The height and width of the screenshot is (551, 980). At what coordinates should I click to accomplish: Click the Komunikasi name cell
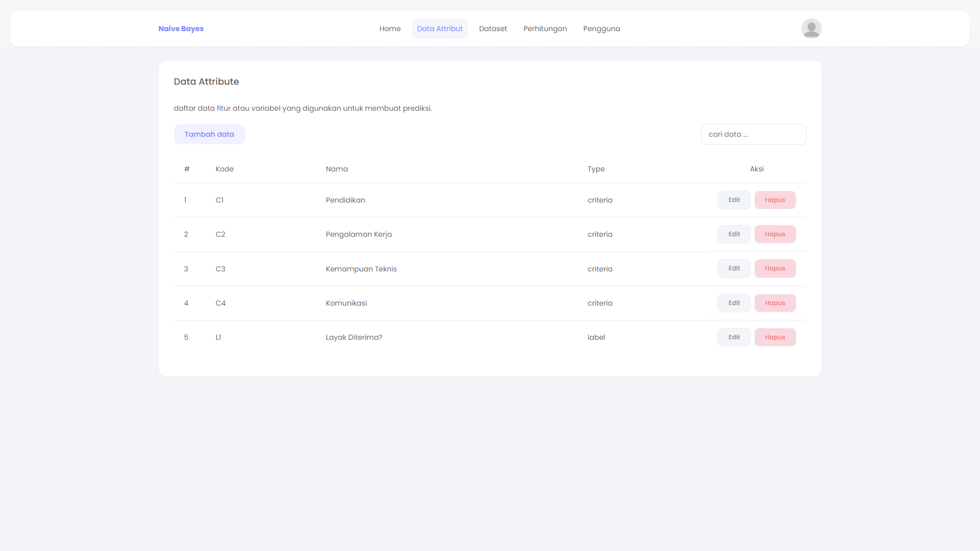(x=347, y=303)
